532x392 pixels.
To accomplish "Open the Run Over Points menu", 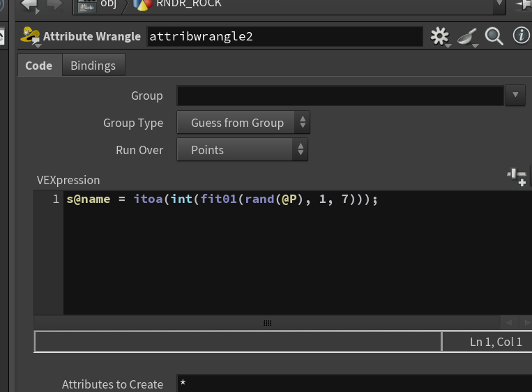I will point(242,150).
